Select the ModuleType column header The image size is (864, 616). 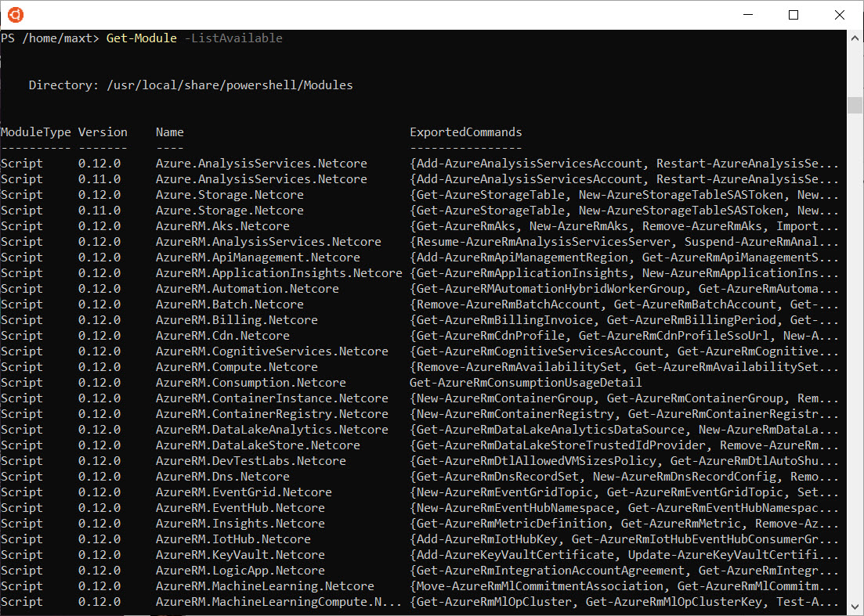(x=37, y=131)
